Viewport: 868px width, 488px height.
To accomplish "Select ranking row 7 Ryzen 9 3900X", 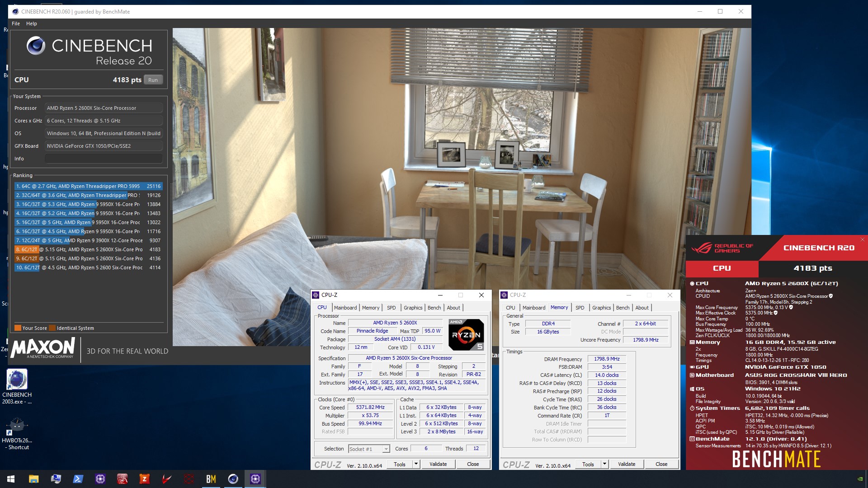I will pyautogui.click(x=88, y=240).
